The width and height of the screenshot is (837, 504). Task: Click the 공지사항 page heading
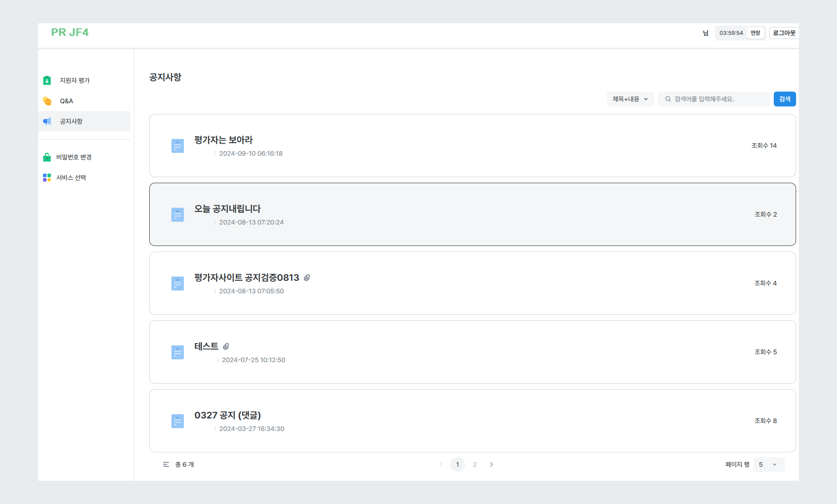(x=165, y=77)
